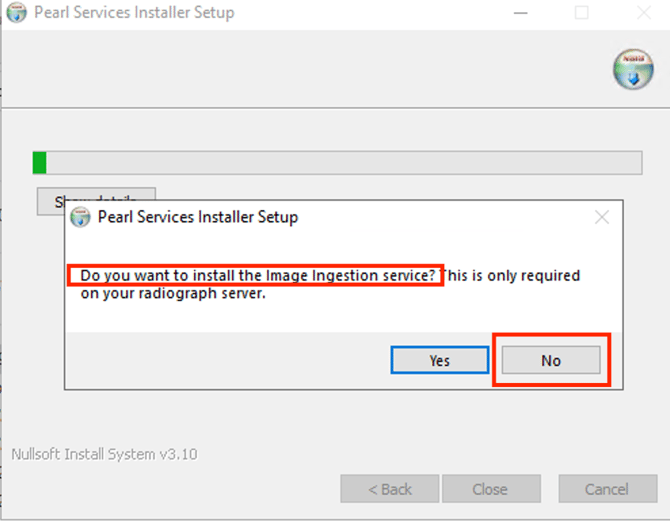This screenshot has height=522, width=670.
Task: Click the Cancel button at the bottom
Action: tap(607, 489)
